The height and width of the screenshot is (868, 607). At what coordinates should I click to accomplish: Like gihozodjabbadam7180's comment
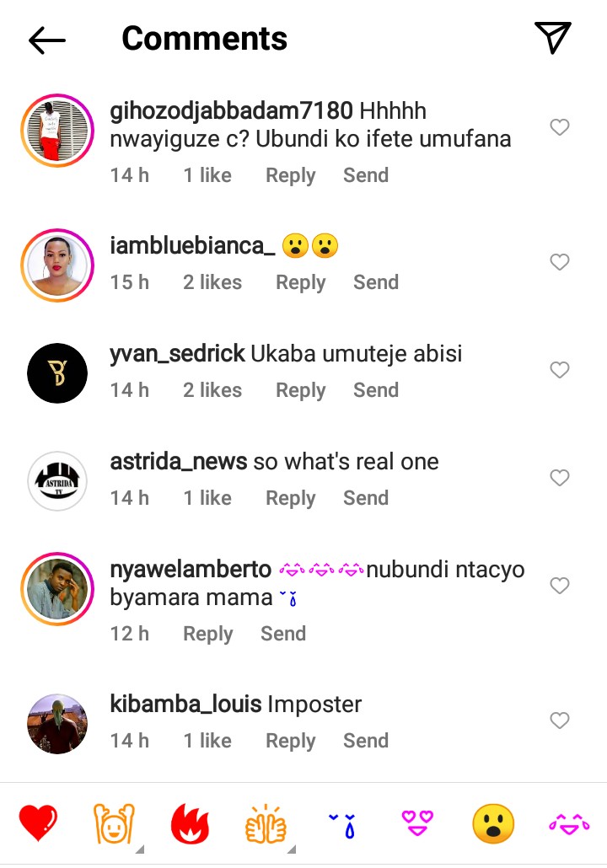pos(560,127)
